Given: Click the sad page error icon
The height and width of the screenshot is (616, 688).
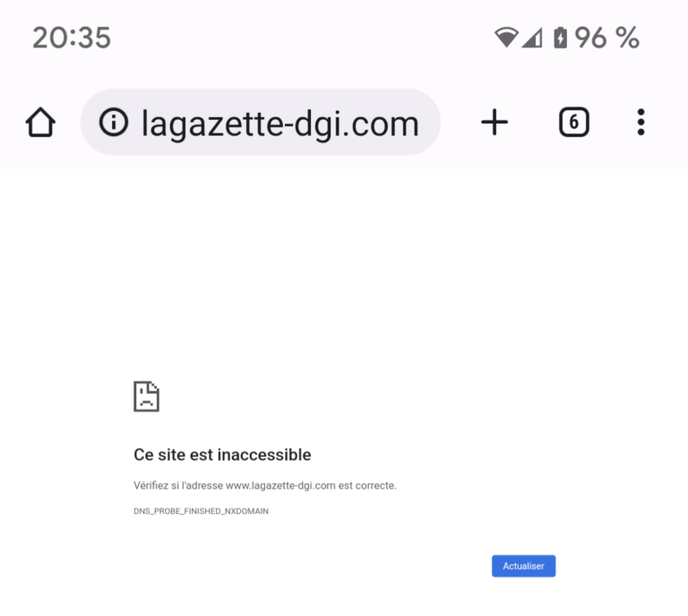Looking at the screenshot, I should (146, 397).
